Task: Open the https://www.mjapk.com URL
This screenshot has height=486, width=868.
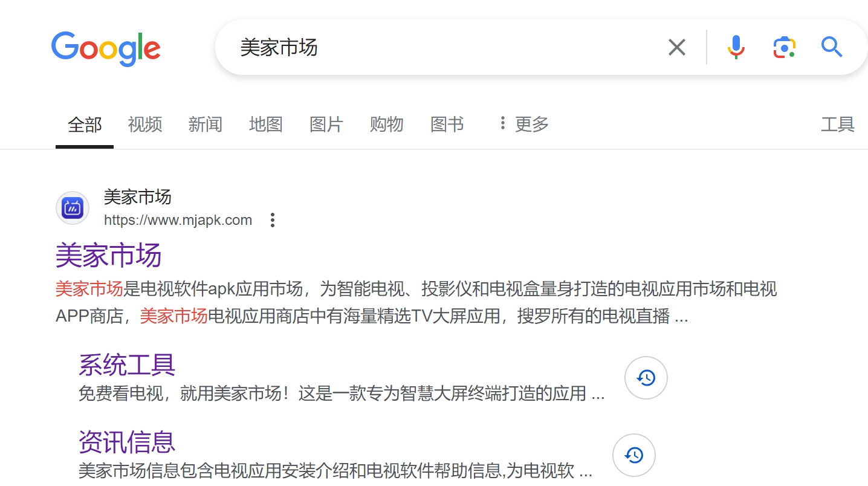Action: (x=178, y=220)
